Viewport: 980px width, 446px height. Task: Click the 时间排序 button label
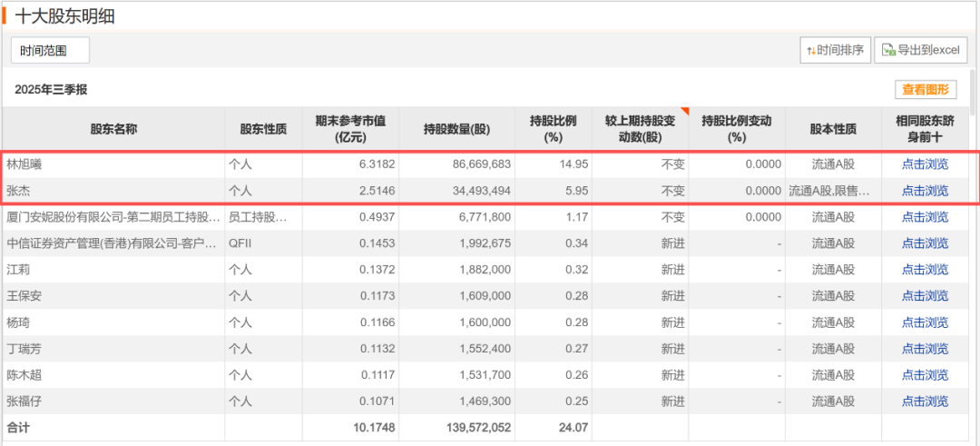coord(842,51)
